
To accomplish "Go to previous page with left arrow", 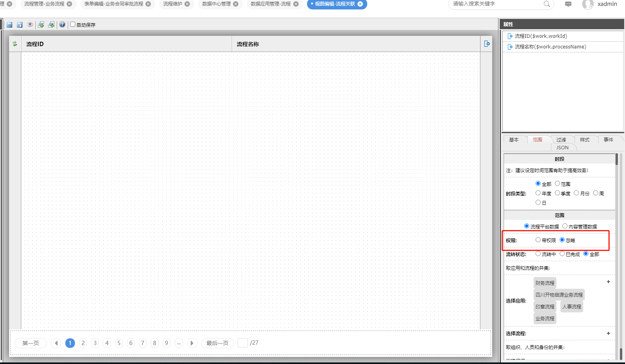I will (x=56, y=343).
